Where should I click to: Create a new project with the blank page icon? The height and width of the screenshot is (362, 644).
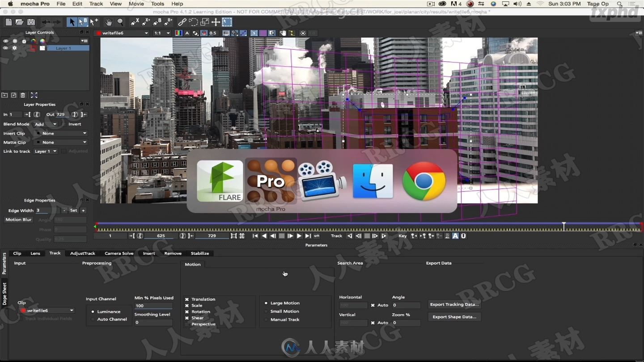(x=8, y=22)
